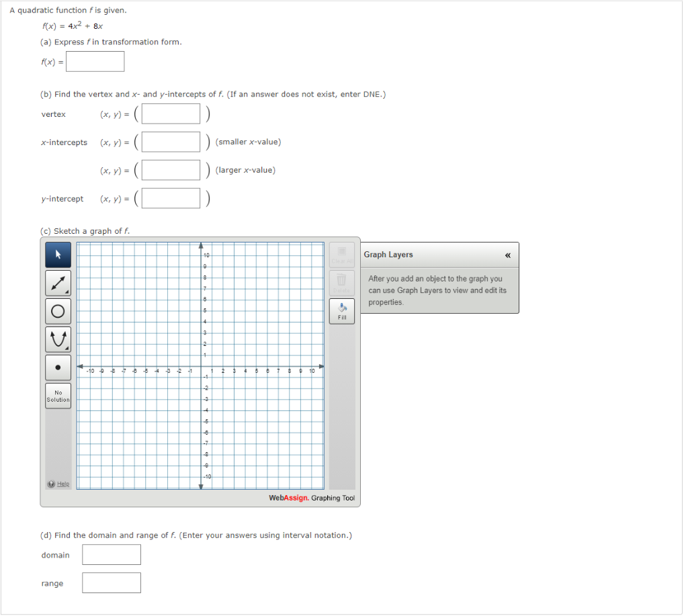Open the line tool variant triangle

(66, 290)
